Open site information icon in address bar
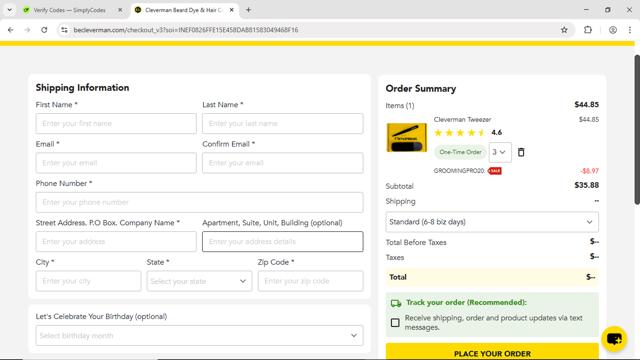640x360 pixels. pos(64,30)
